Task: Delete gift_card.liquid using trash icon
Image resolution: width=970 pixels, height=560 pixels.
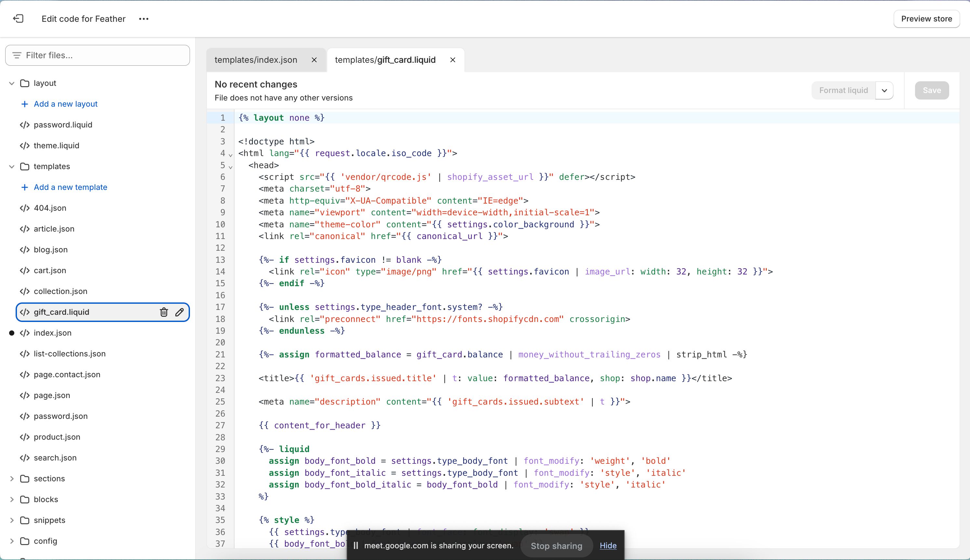Action: [164, 312]
